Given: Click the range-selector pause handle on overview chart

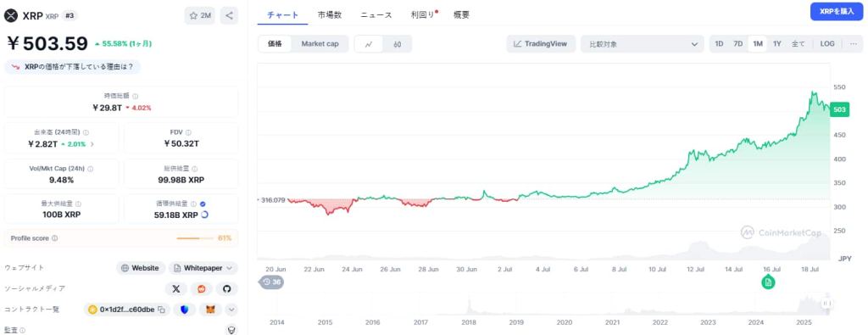Looking at the screenshot, I should pos(827,304).
